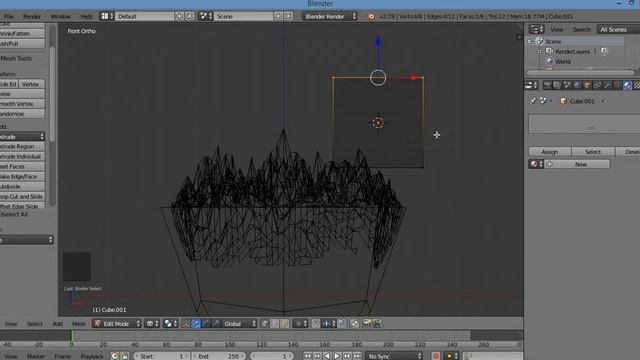
Task: Toggle snap during transform magnet icon
Action: (x=316, y=324)
